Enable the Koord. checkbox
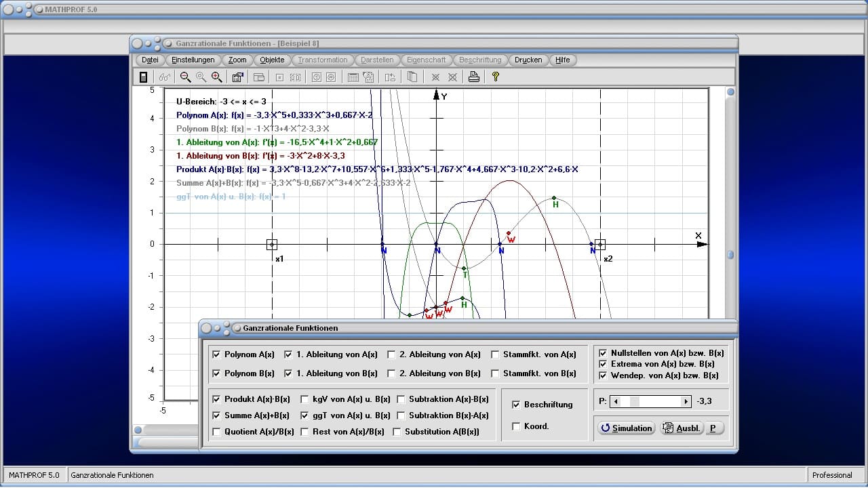Screen dimensions: 868x488 pos(516,426)
